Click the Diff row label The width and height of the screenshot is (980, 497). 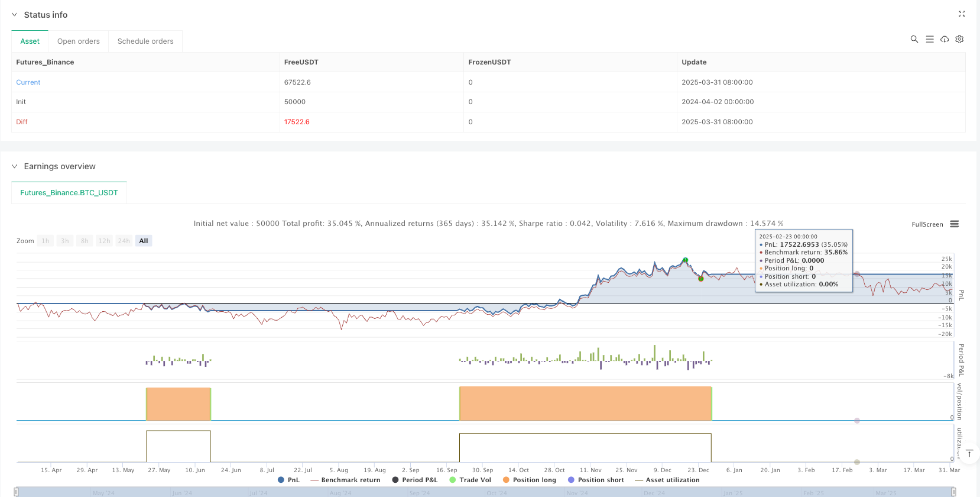point(22,122)
